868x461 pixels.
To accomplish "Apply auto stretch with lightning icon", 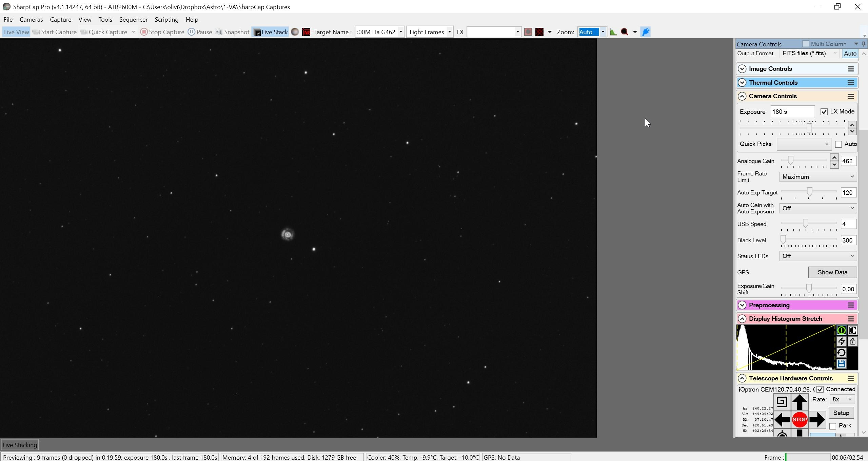I will coord(841,341).
